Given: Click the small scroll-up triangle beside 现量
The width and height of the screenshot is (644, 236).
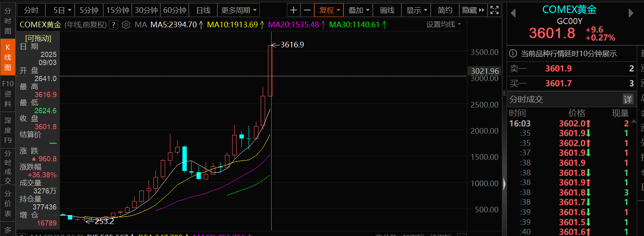Looking at the screenshot, I should 634,121.
